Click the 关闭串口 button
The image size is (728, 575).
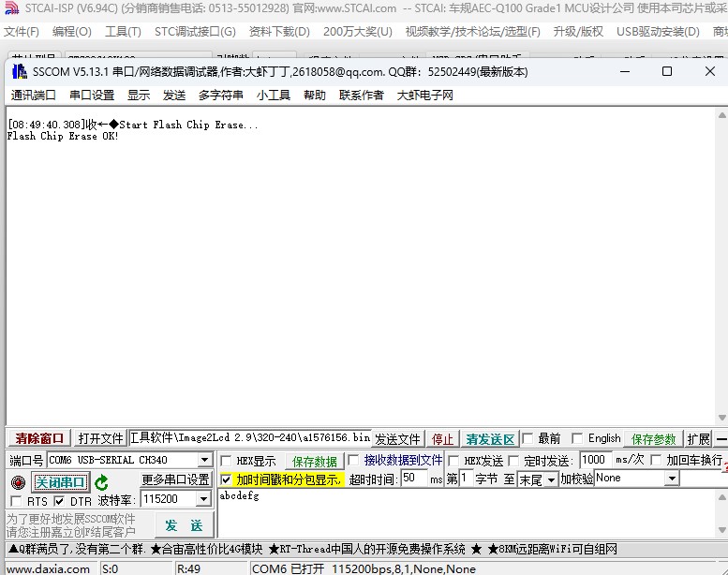60,482
